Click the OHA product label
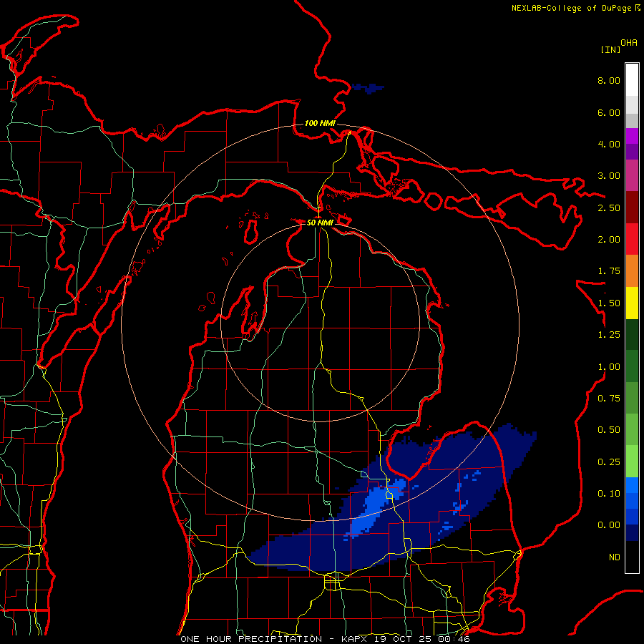This screenshot has width=644, height=644. pos(629,43)
